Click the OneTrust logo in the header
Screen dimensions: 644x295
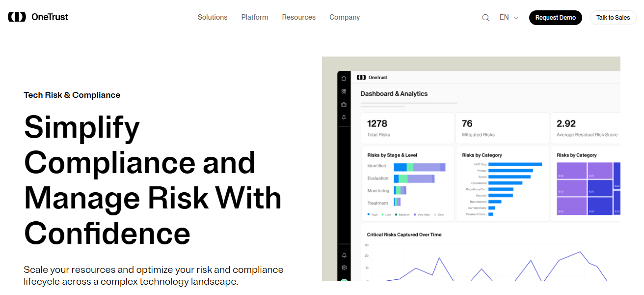point(38,17)
